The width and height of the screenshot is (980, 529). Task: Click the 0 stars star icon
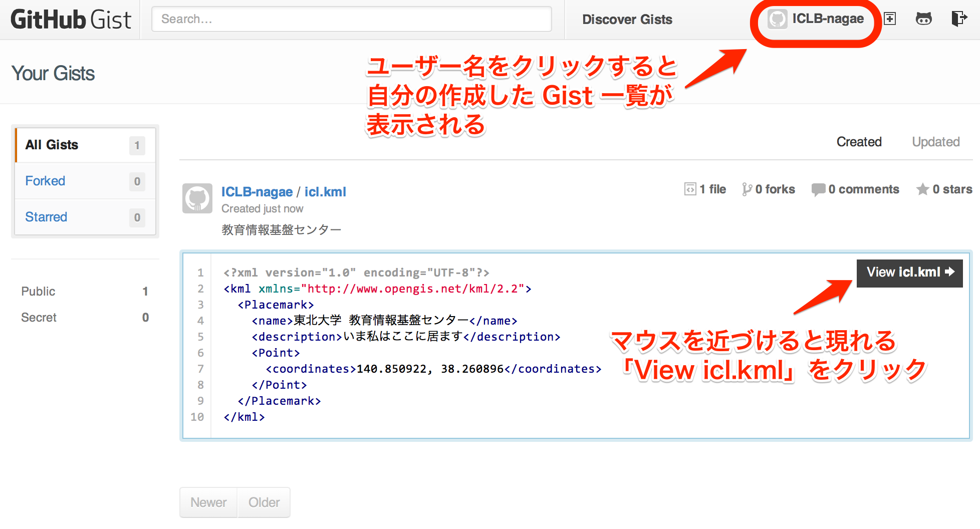click(922, 189)
